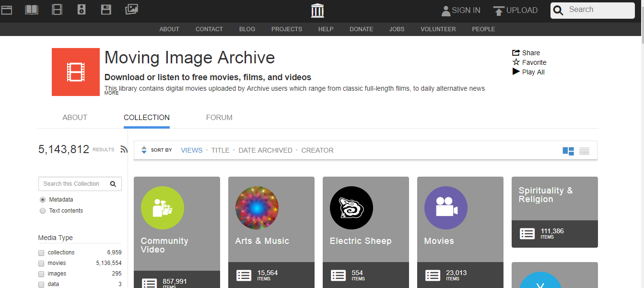Open the Software floppy disk icon
644x288 pixels.
[x=106, y=10]
